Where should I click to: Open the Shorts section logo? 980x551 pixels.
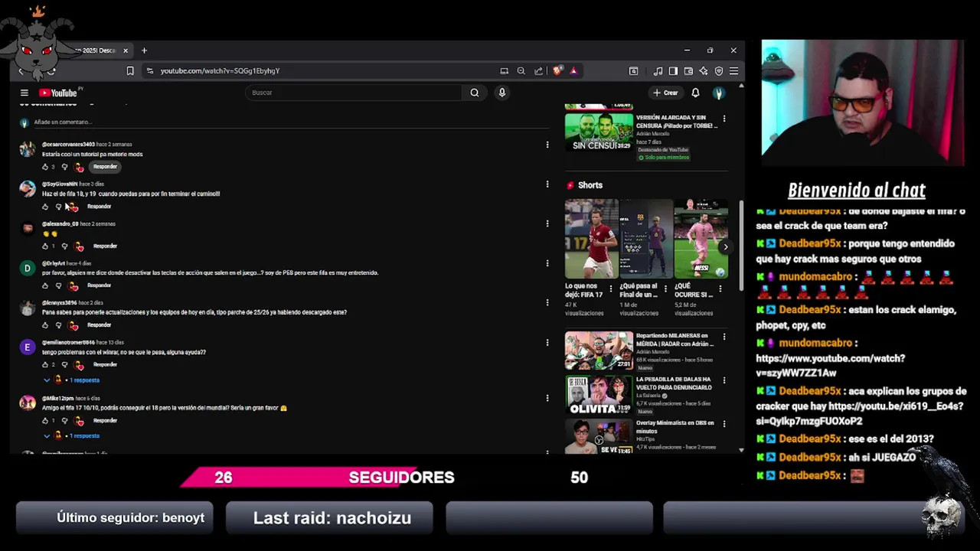click(x=570, y=185)
